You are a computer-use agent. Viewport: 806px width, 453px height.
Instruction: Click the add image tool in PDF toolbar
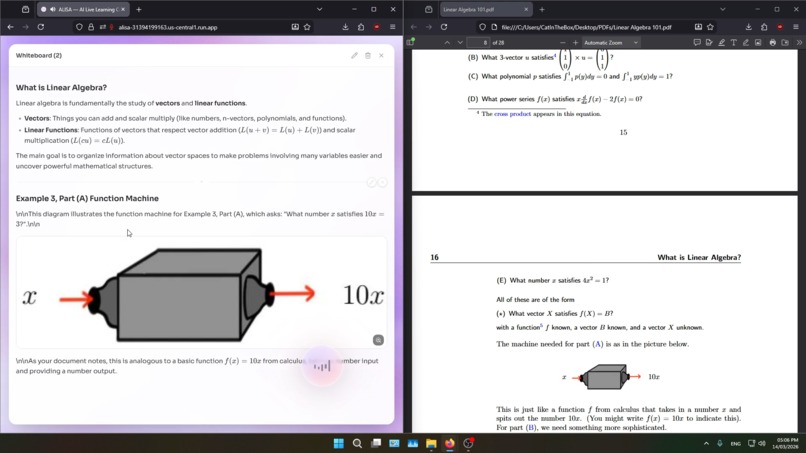(x=758, y=43)
